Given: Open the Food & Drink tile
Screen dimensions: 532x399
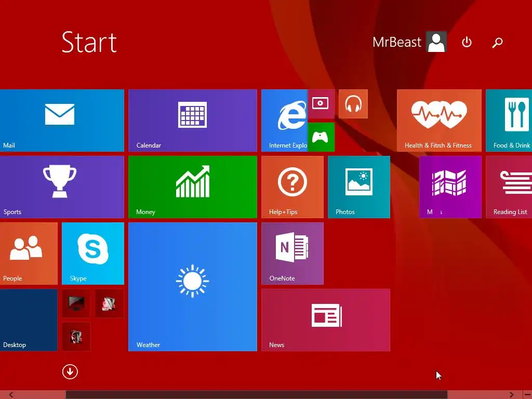Looking at the screenshot, I should pyautogui.click(x=509, y=121).
